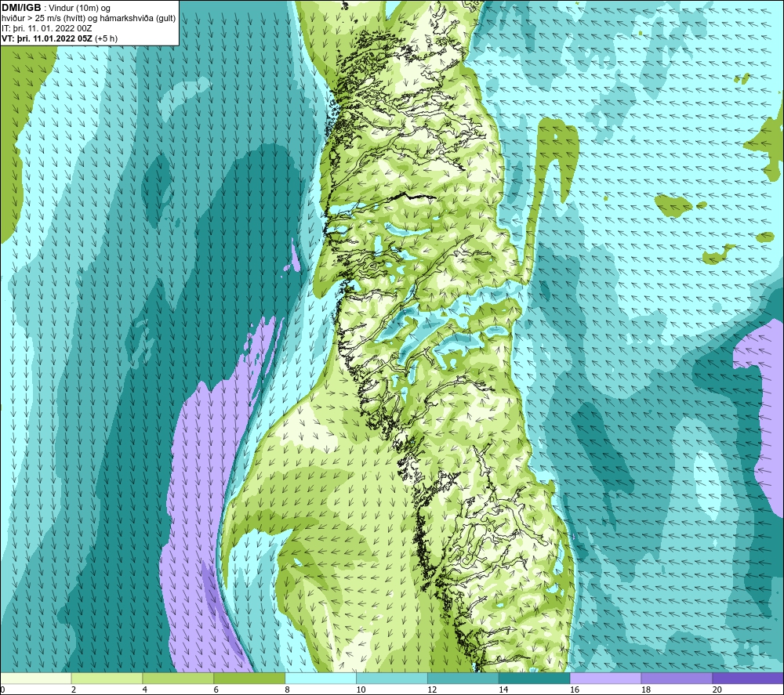Screen dimensions: 784x695
Task: Click the legend swatch between 10 and 12
Action: coord(392,678)
